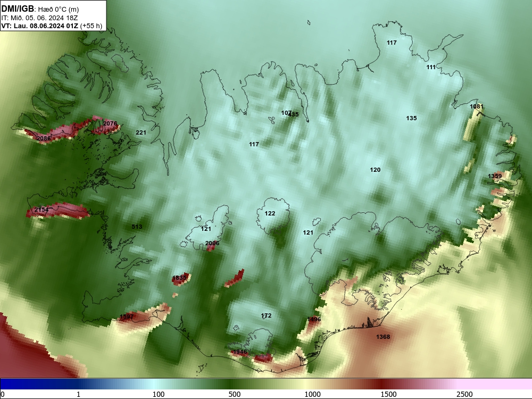Click the '(+55 h)' forecast offset text
The width and height of the screenshot is (532, 399).
[x=92, y=26]
